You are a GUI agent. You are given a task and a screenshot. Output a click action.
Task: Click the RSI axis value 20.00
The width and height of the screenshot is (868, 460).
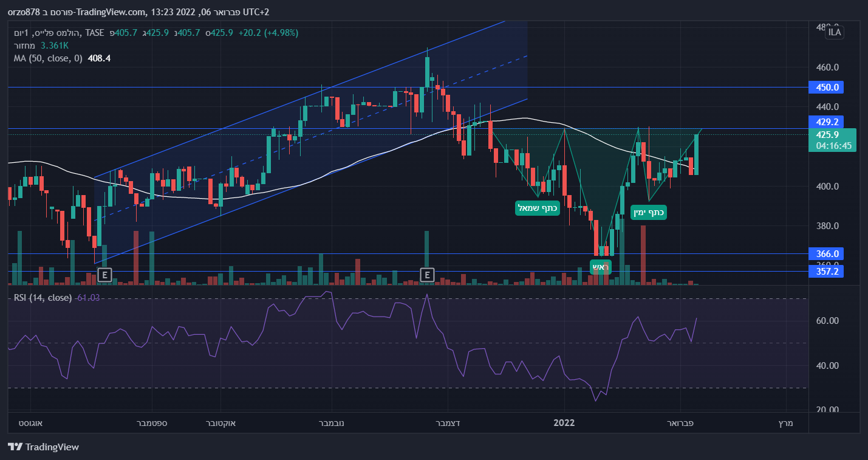(x=827, y=410)
